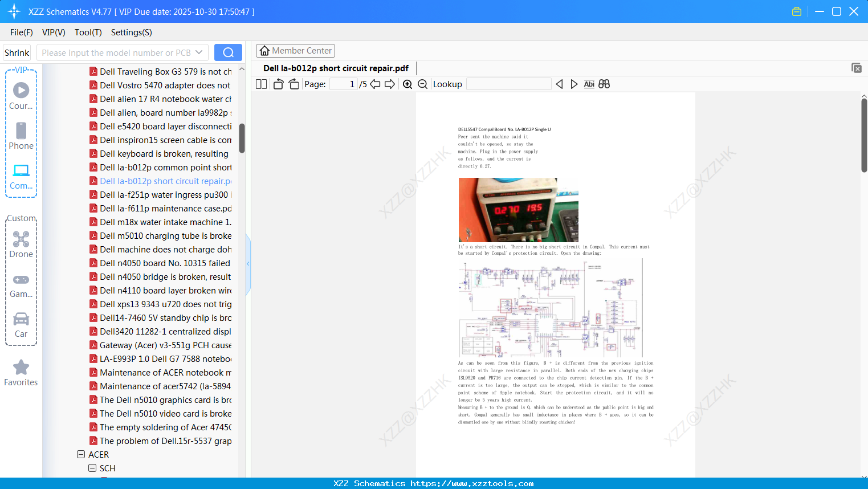Open Favorites in the sidebar
868x489 pixels.
pos(21,373)
